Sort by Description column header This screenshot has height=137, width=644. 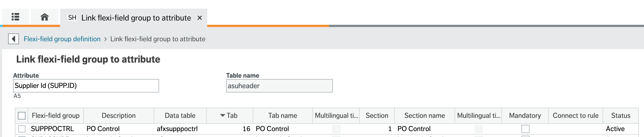pyautogui.click(x=119, y=116)
